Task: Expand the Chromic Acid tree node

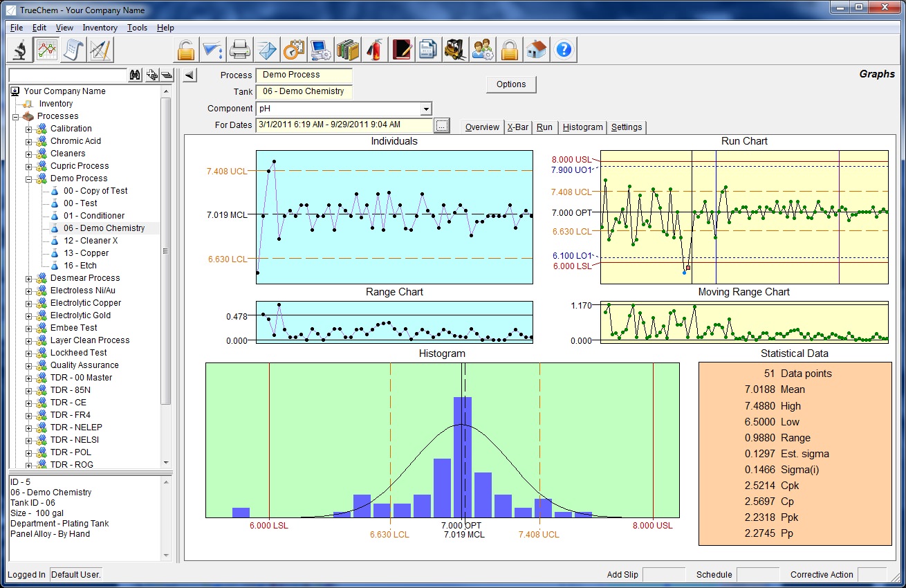Action: pyautogui.click(x=29, y=141)
